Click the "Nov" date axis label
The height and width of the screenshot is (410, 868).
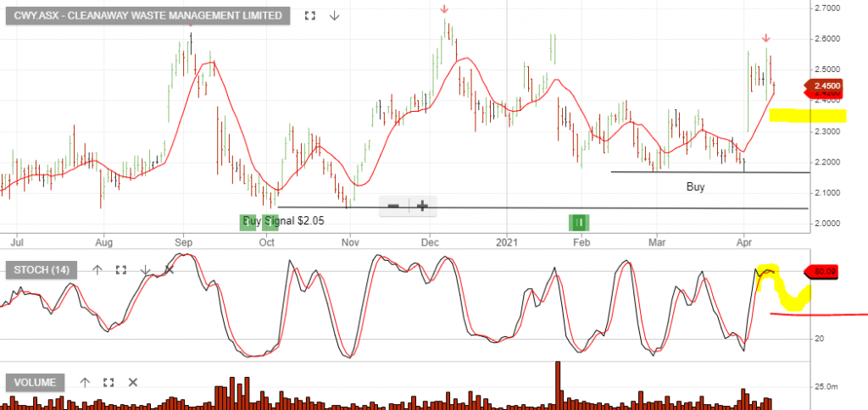(x=350, y=241)
